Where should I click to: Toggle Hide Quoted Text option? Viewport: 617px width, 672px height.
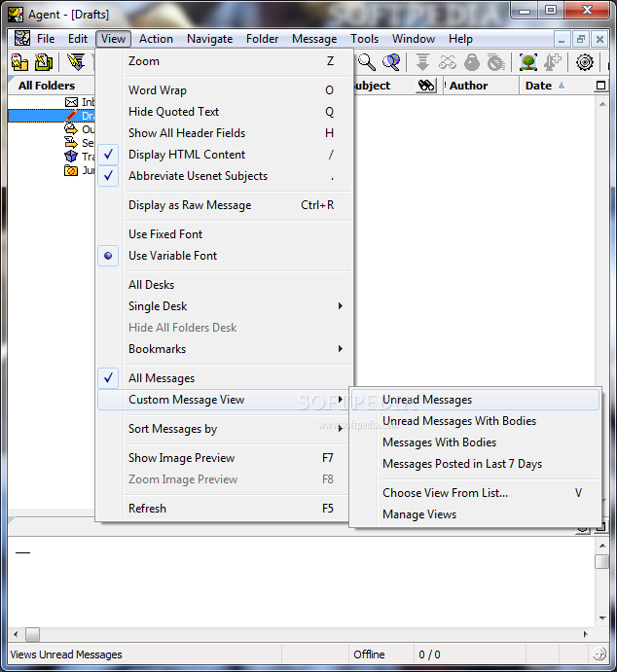(224, 112)
